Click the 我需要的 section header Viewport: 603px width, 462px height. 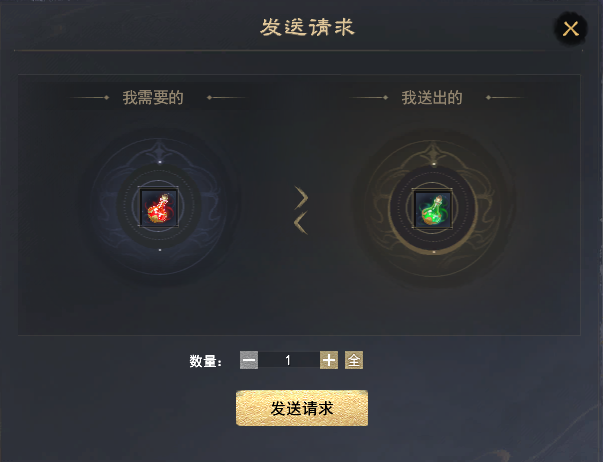153,97
